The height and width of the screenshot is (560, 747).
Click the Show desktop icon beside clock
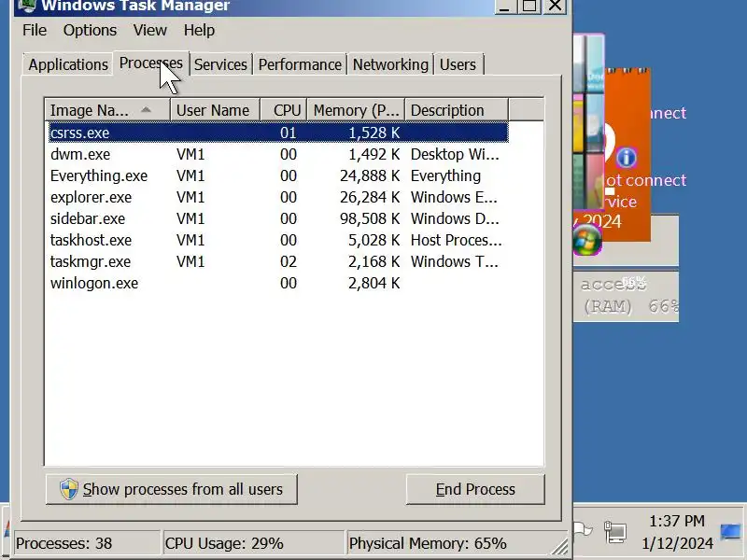pyautogui.click(x=730, y=532)
